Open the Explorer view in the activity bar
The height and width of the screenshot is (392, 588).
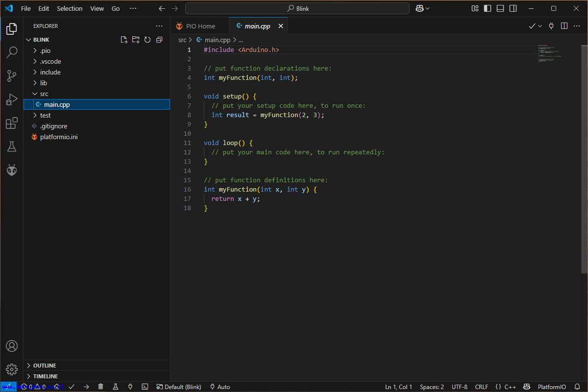pos(12,29)
